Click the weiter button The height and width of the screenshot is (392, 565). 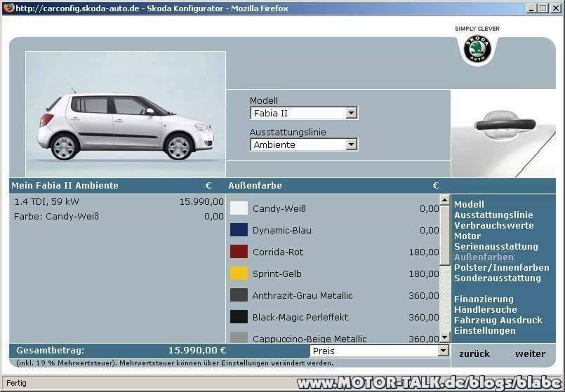[x=530, y=354]
